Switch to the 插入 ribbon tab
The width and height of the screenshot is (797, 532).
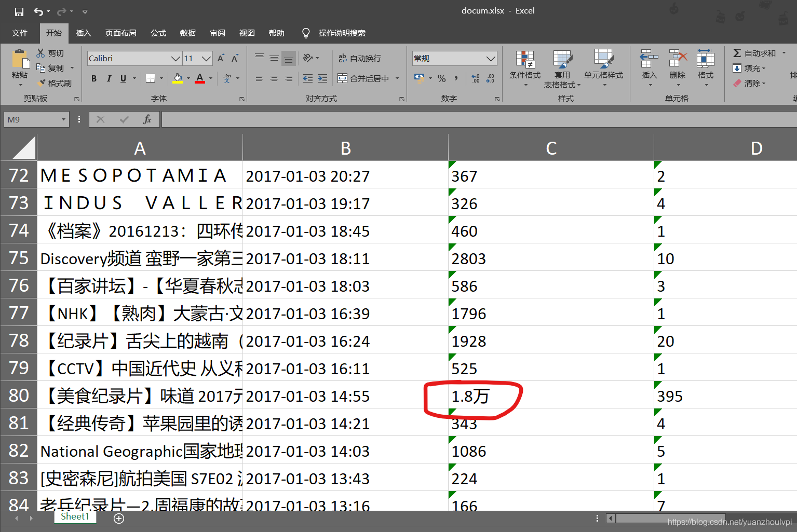pos(83,33)
